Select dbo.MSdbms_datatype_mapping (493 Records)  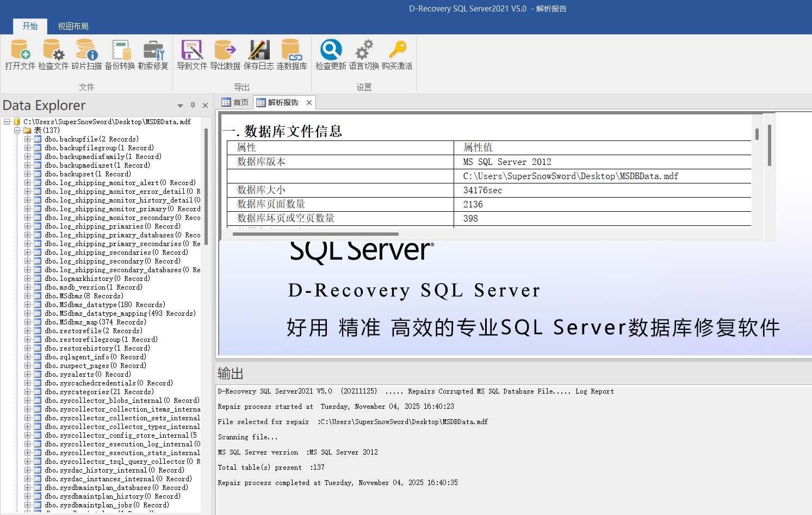point(120,314)
